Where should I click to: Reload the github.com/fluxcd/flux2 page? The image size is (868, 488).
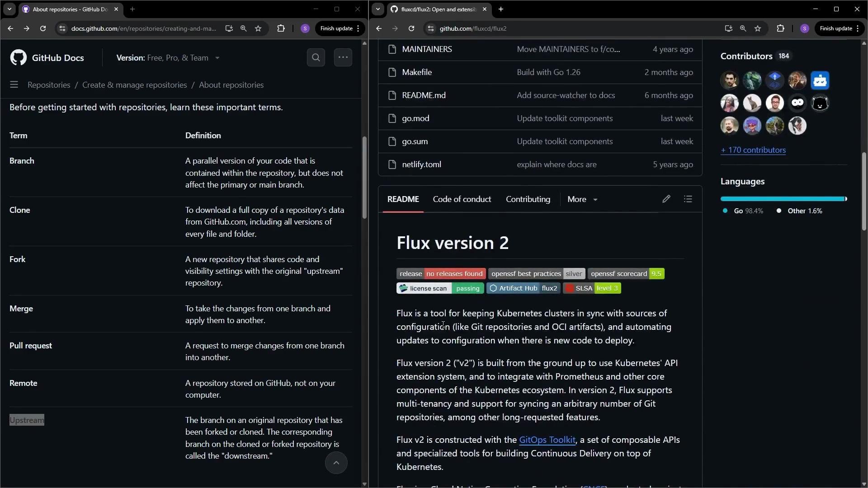[x=411, y=28]
